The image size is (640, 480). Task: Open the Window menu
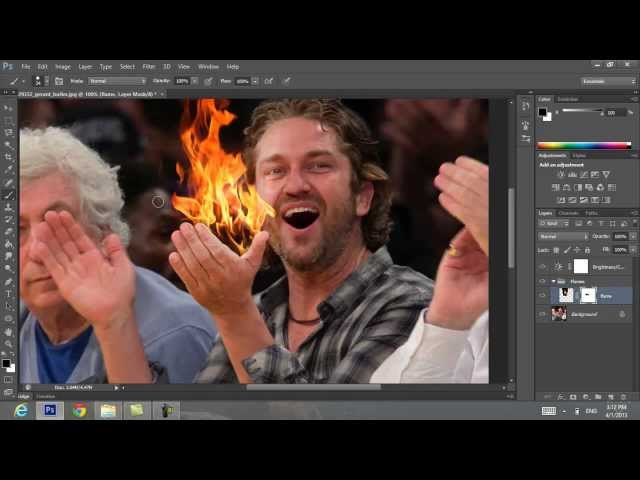point(208,67)
